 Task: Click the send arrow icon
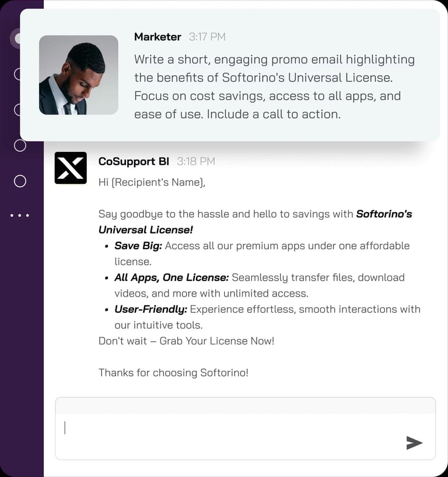click(414, 443)
